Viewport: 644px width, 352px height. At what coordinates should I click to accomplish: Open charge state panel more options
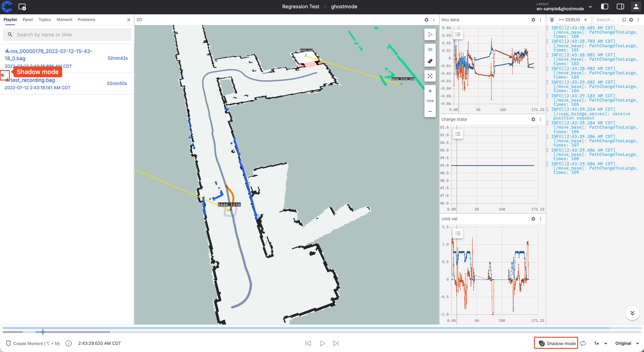point(540,119)
